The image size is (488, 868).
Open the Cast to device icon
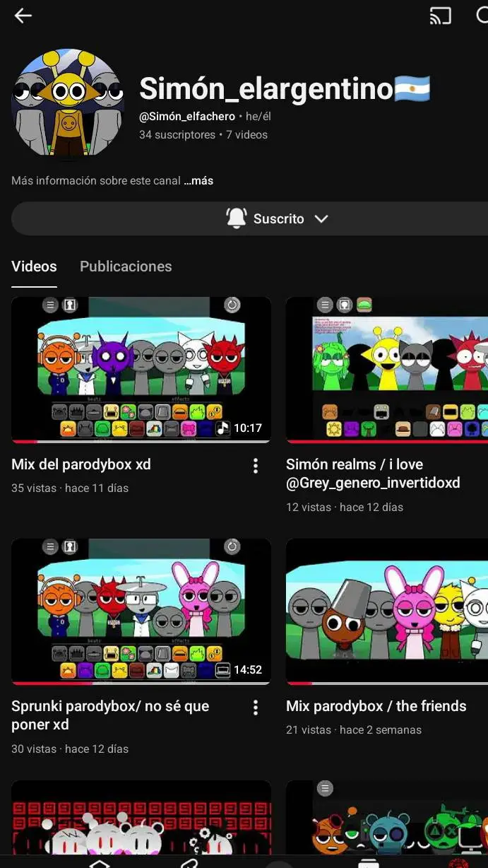(x=440, y=16)
